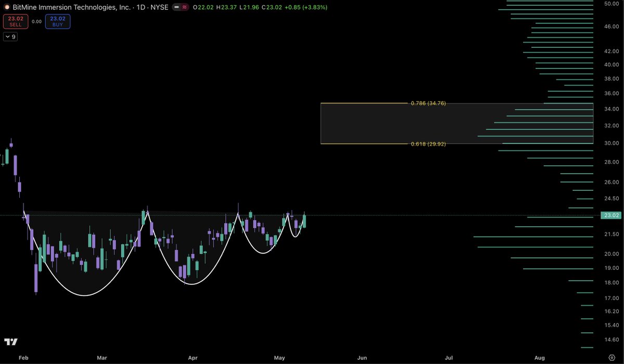Click the Apr label on time axis

point(193,358)
